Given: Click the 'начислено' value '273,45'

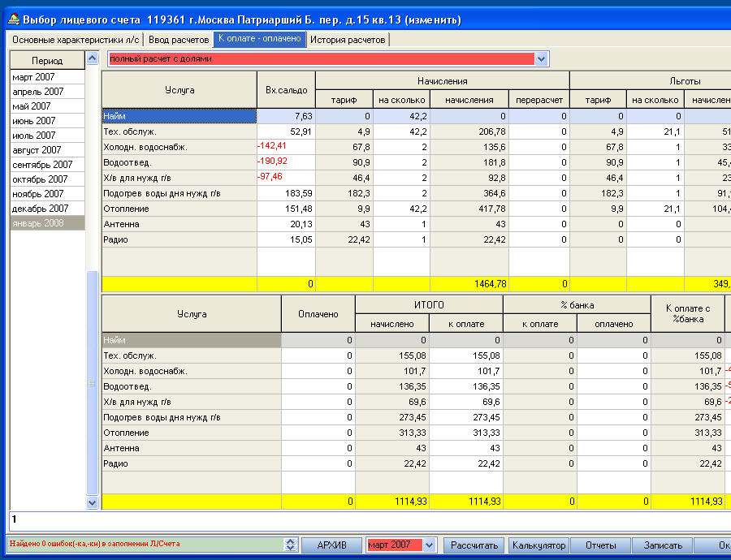Looking at the screenshot, I should [412, 417].
